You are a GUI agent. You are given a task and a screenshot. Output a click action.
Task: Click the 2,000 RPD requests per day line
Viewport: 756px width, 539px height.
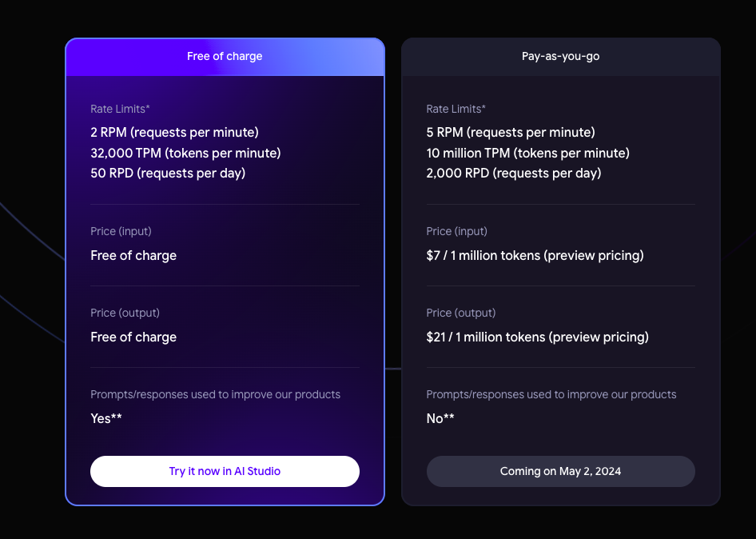pos(513,173)
